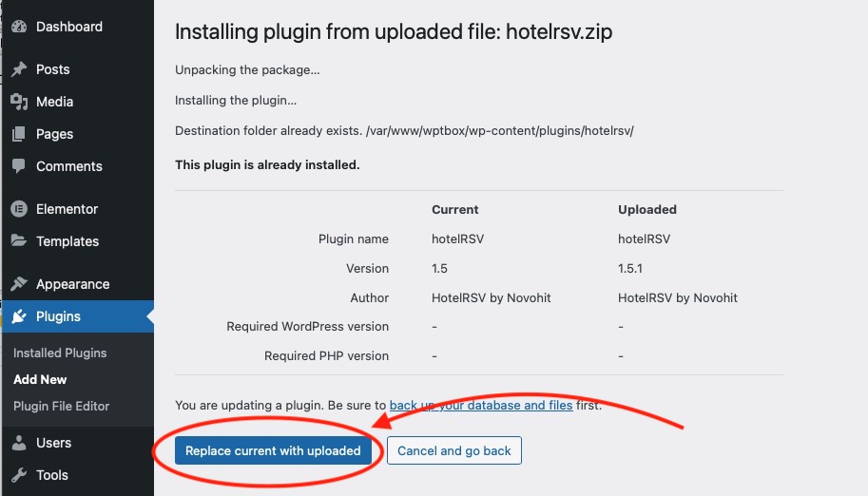Click the Dashboard gauge icon
868x496 pixels.
[x=19, y=27]
